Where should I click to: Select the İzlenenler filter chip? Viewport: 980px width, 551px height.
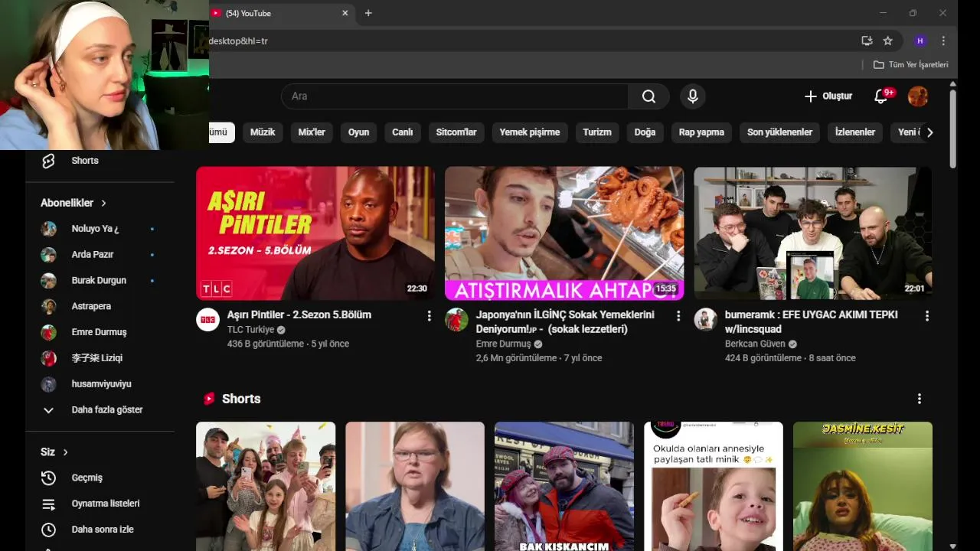(855, 132)
